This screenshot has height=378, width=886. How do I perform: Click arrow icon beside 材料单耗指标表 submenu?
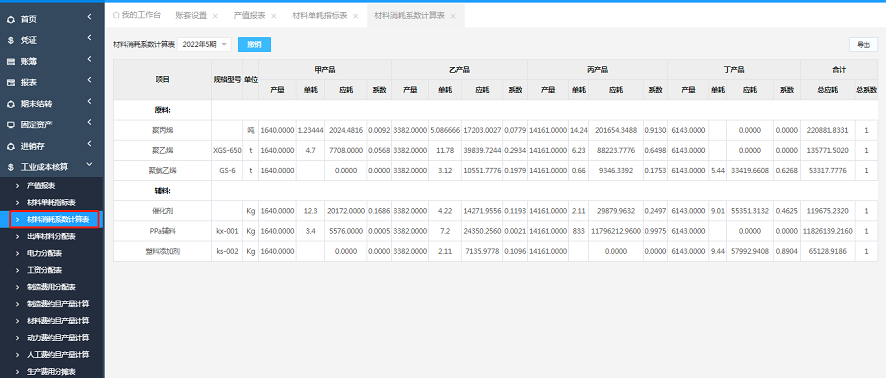click(18, 202)
